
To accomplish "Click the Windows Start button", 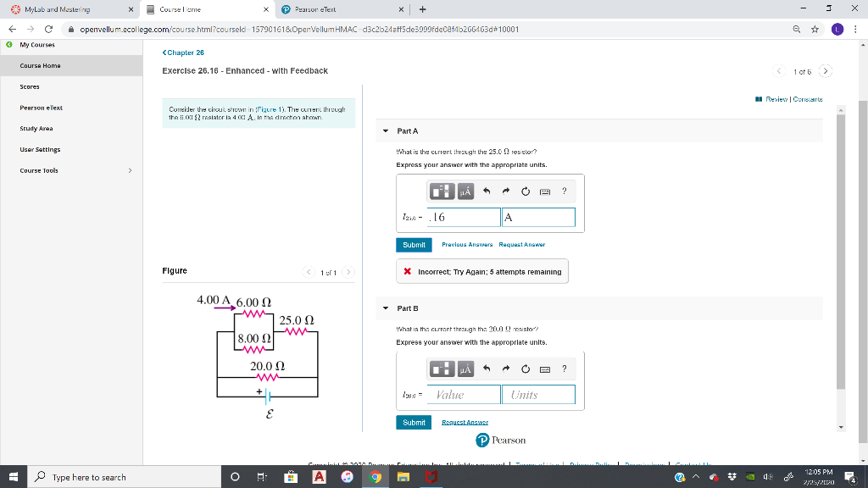I will [x=11, y=476].
